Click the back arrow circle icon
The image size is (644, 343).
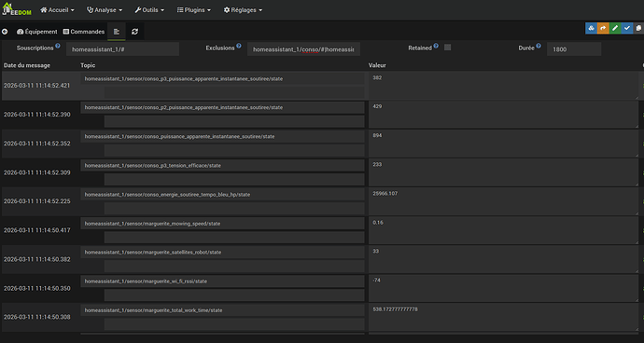point(5,32)
